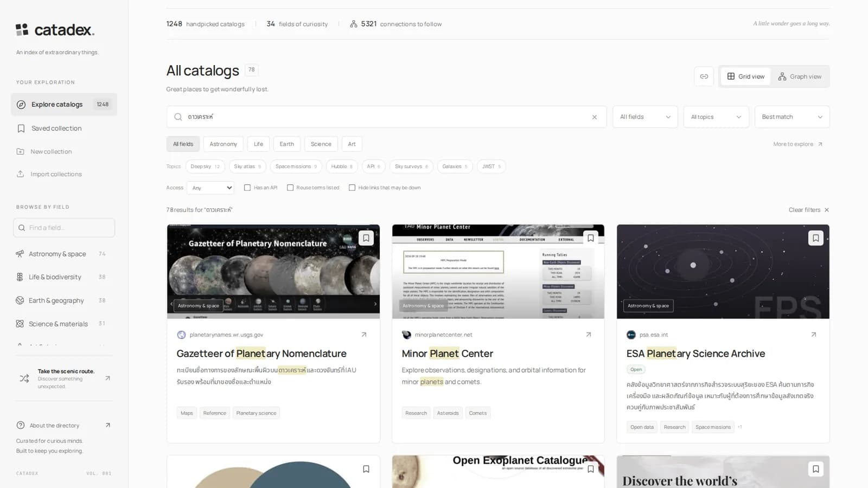Open planetarynames.wr.usgs.gov external arrow icon
Screen dimensions: 868x488
point(364,335)
